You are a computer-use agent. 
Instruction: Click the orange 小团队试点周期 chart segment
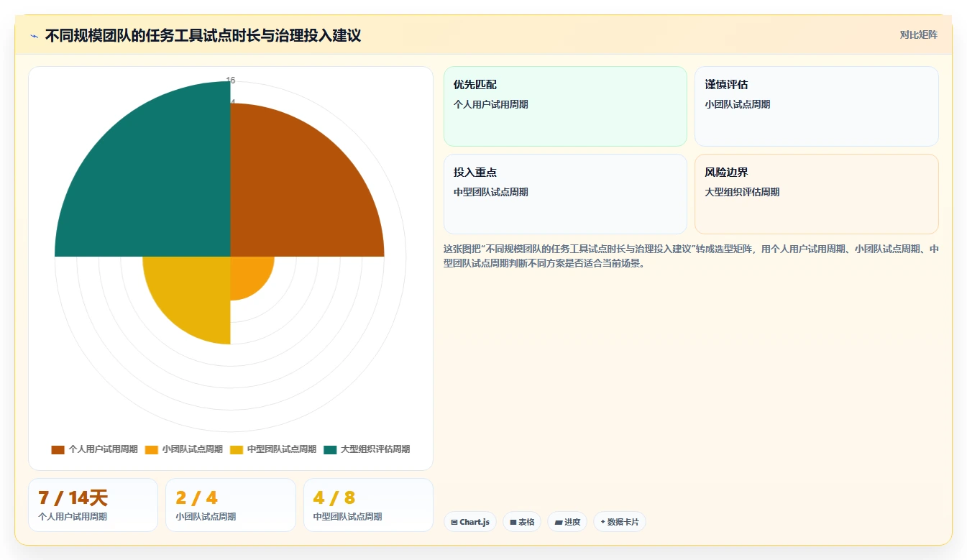click(x=248, y=274)
